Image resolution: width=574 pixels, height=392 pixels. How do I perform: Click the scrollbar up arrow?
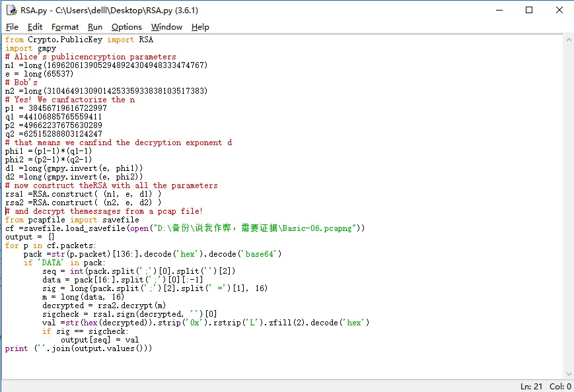(569, 40)
